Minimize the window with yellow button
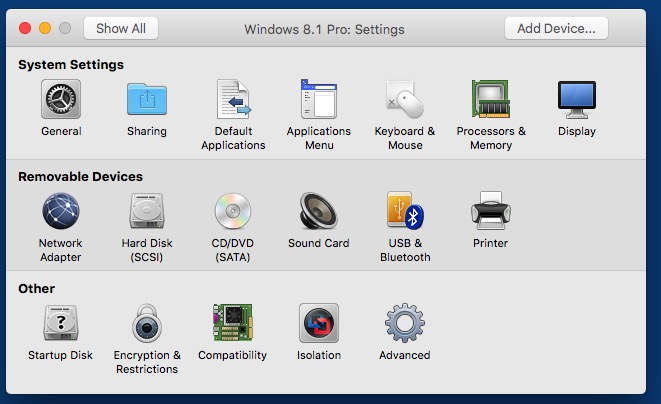Viewport: 661px width, 404px height. pos(45,28)
